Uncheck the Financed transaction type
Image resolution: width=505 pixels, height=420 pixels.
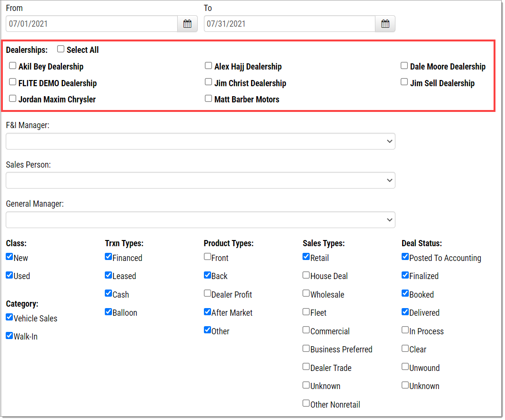108,257
